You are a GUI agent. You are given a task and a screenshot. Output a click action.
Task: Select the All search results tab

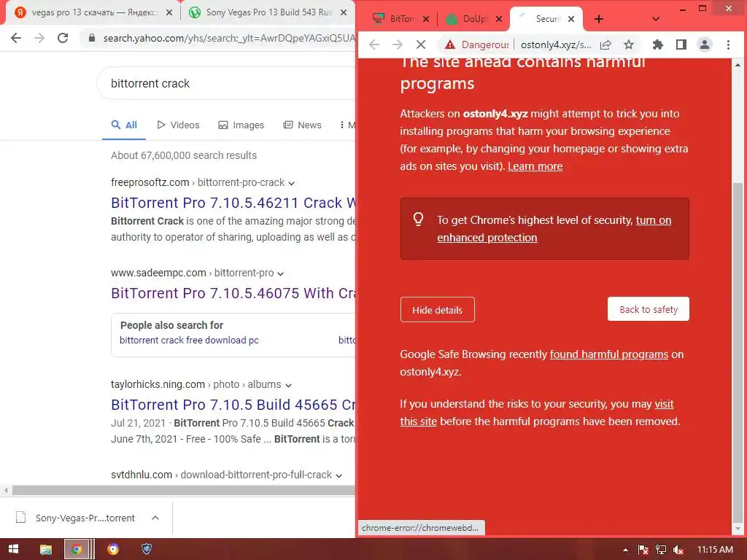[x=124, y=125]
